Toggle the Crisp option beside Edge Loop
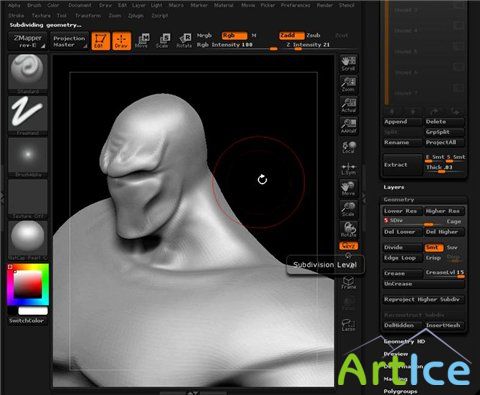The image size is (480, 395). pos(433,258)
